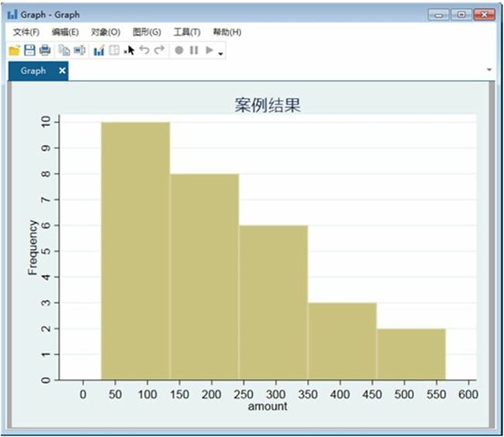Select the pointer tool icon
Screen dimensions: 504x437
click(129, 50)
